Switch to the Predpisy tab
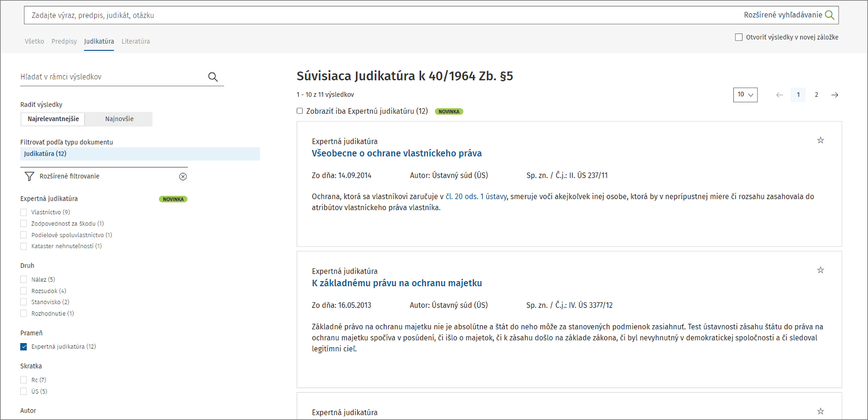Screen dimensions: 868x420 coord(64,41)
